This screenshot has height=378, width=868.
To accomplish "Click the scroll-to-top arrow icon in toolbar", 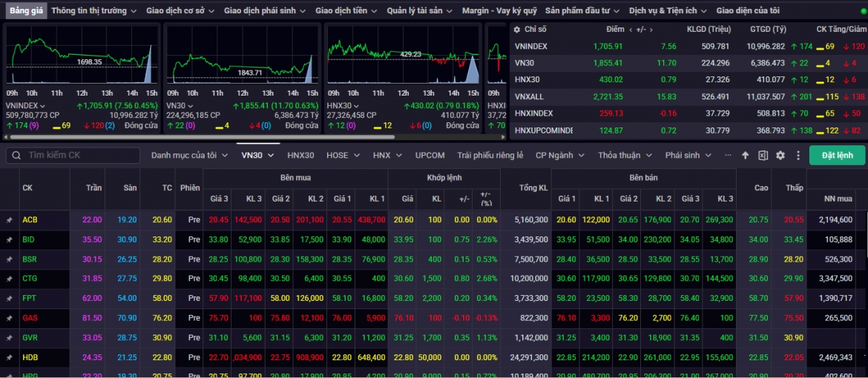I will pyautogui.click(x=745, y=156).
